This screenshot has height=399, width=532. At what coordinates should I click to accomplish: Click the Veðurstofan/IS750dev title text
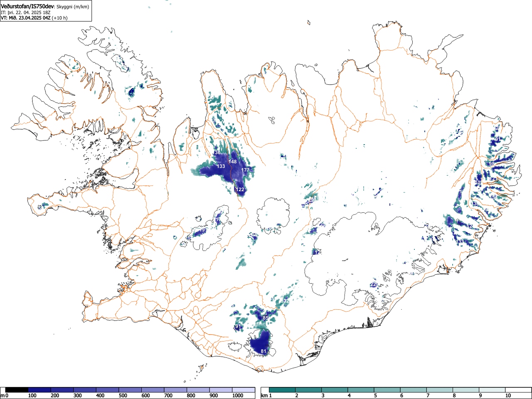[27, 6]
